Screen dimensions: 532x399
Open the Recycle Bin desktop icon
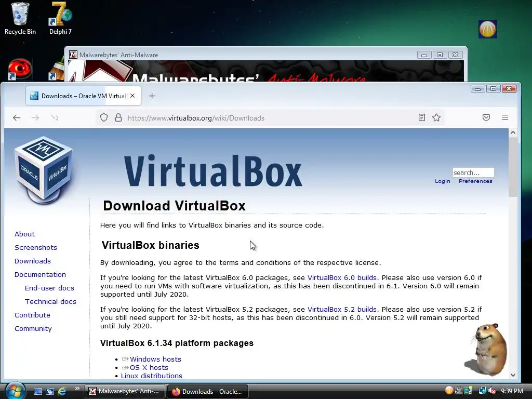pos(20,19)
